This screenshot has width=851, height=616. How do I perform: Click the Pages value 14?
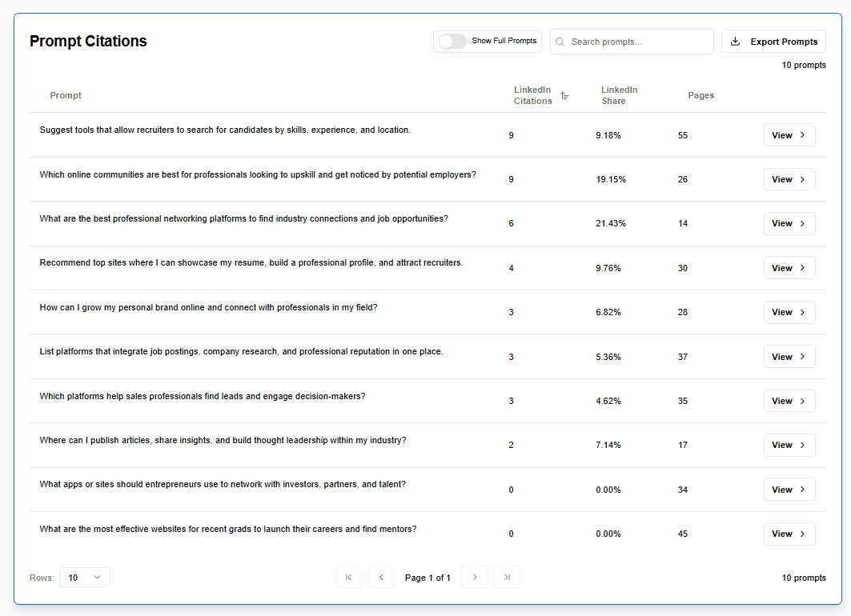click(683, 223)
